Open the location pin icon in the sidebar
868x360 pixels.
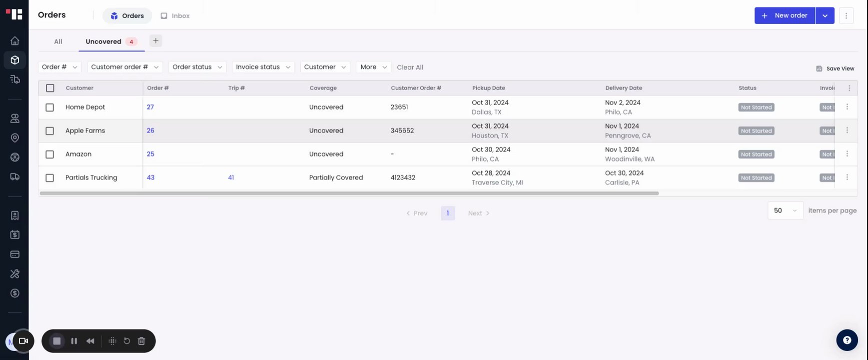(x=15, y=138)
